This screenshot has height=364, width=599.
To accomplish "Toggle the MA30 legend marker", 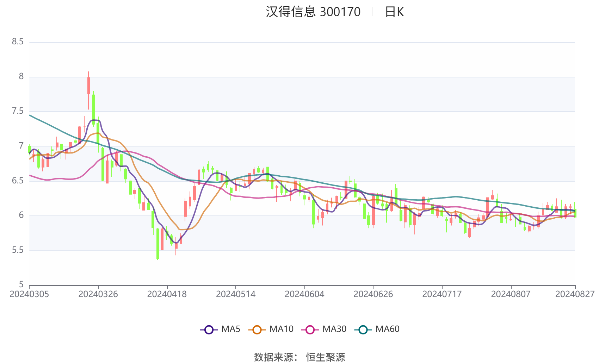I will coord(310,330).
